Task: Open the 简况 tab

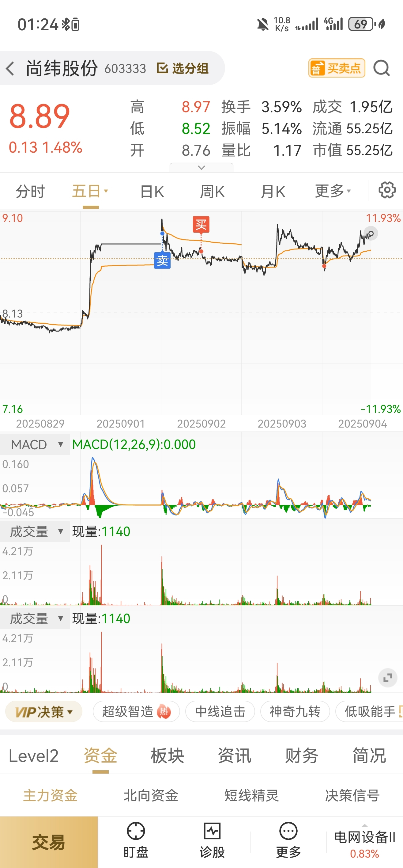Action: [369, 756]
